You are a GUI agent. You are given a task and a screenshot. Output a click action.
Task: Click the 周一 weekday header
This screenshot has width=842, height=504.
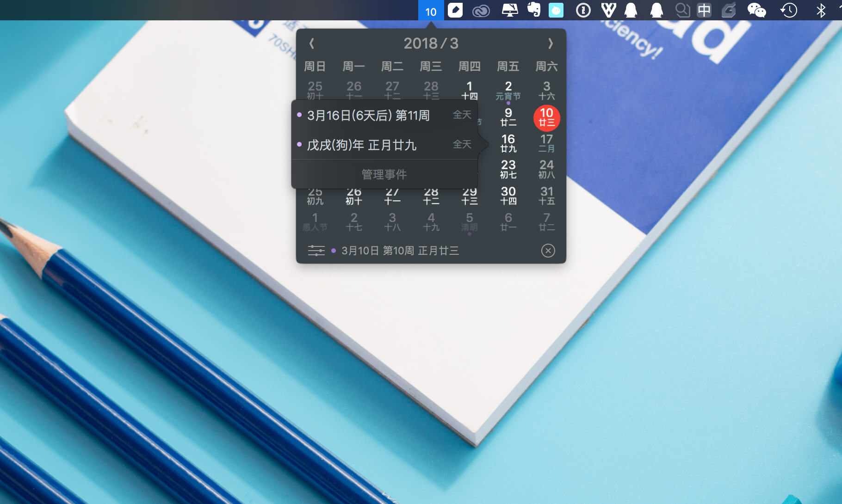pyautogui.click(x=354, y=67)
